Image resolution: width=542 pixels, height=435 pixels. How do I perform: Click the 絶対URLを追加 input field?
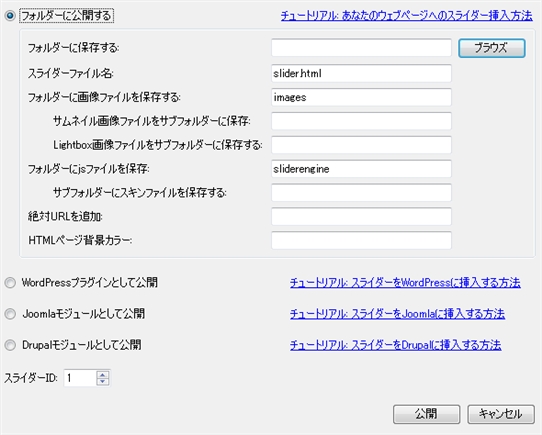361,216
